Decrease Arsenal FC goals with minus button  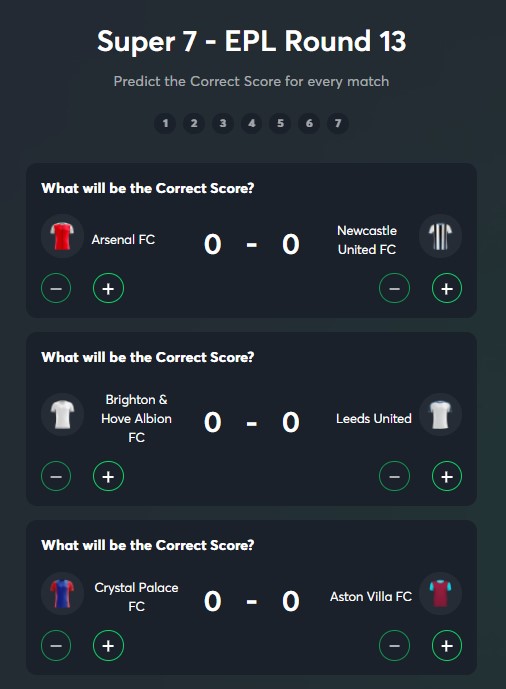click(56, 289)
